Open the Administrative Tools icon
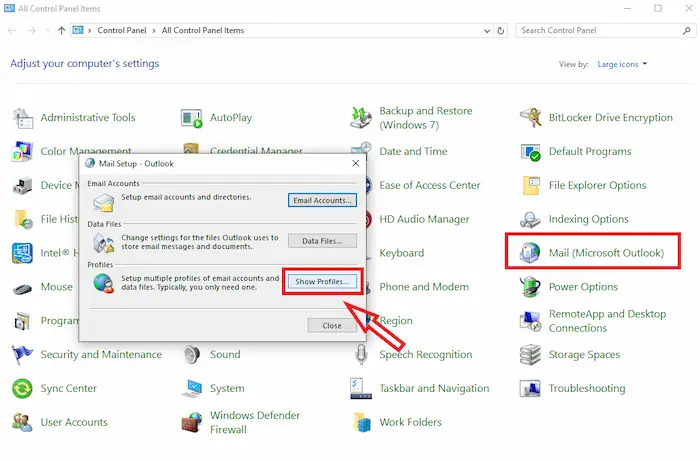The width and height of the screenshot is (700, 461). click(x=23, y=118)
